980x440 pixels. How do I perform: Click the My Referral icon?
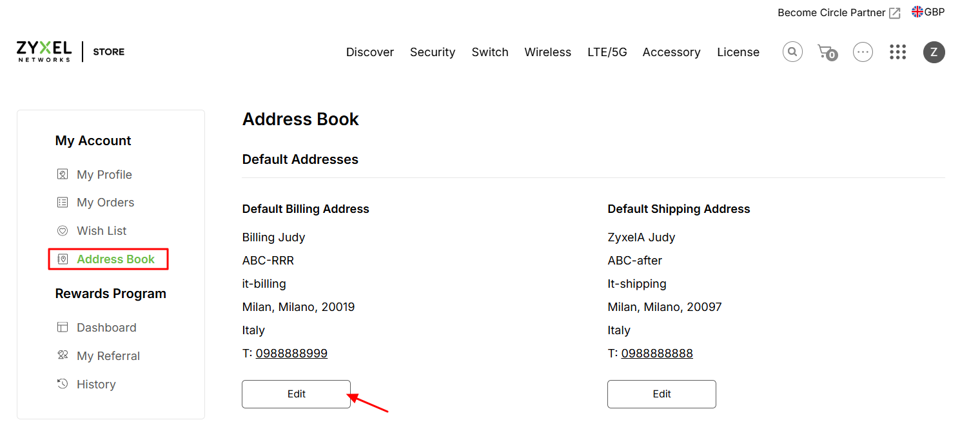point(63,355)
